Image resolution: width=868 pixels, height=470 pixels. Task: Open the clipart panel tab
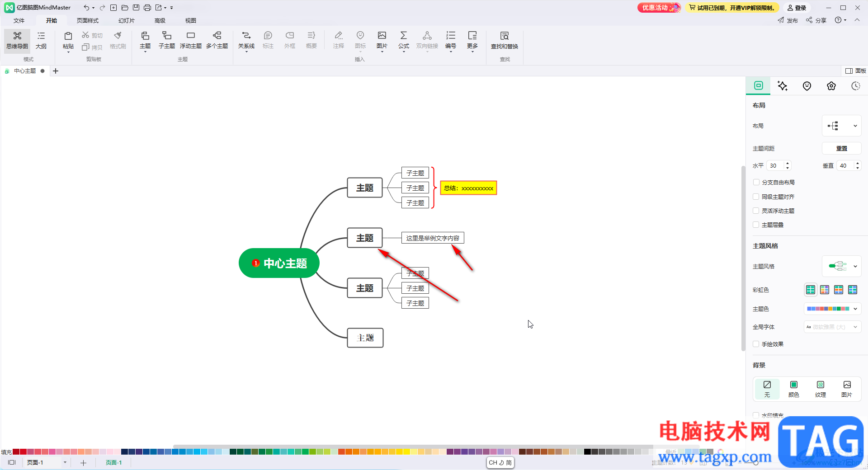[x=831, y=86]
